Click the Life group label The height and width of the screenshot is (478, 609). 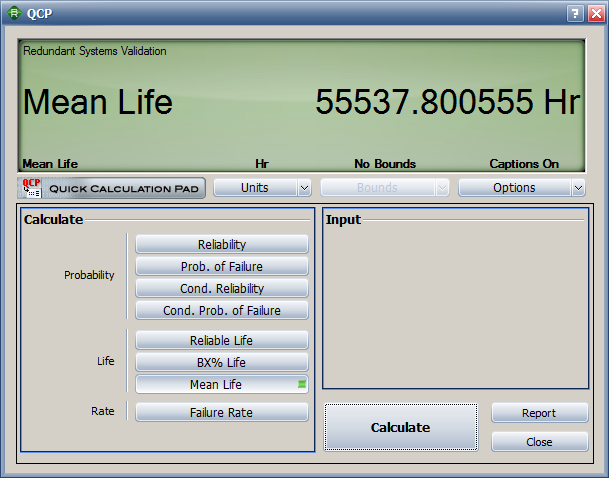106,361
